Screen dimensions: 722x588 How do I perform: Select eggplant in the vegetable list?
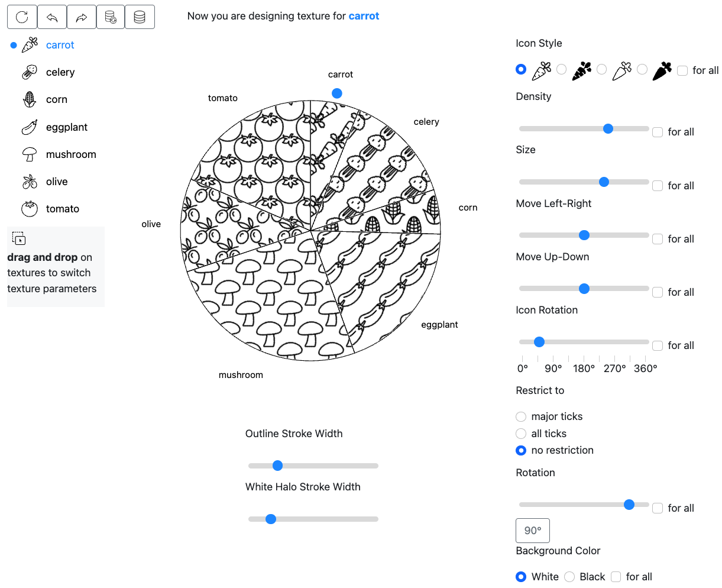pos(66,127)
